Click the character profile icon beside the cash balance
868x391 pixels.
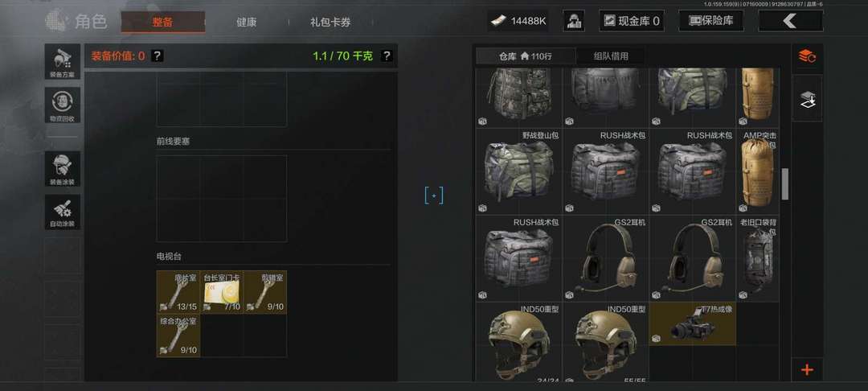point(574,21)
